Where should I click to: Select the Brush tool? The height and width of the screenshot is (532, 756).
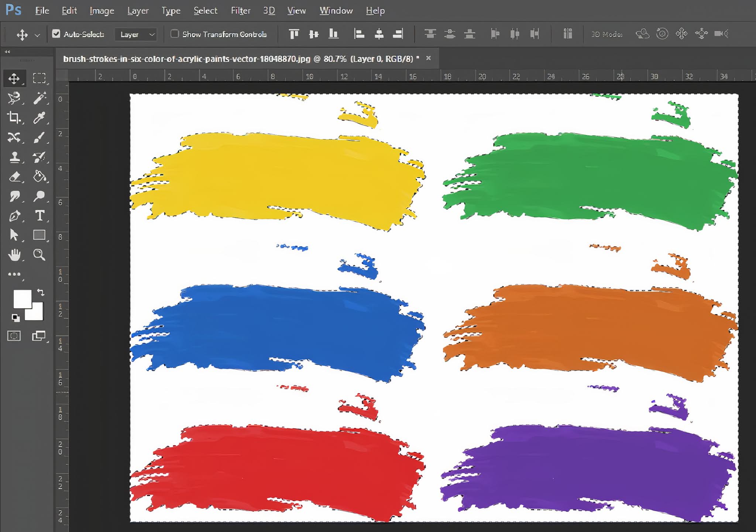[x=39, y=137]
